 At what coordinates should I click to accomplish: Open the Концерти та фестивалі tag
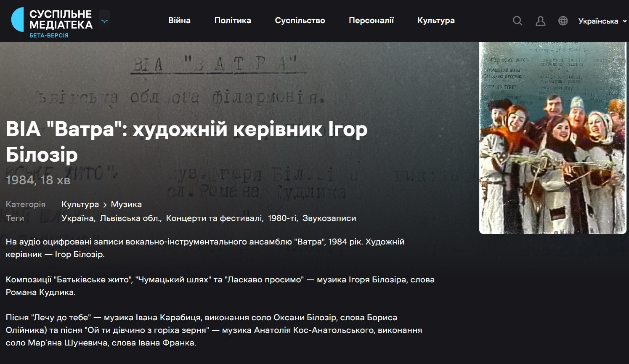point(214,218)
